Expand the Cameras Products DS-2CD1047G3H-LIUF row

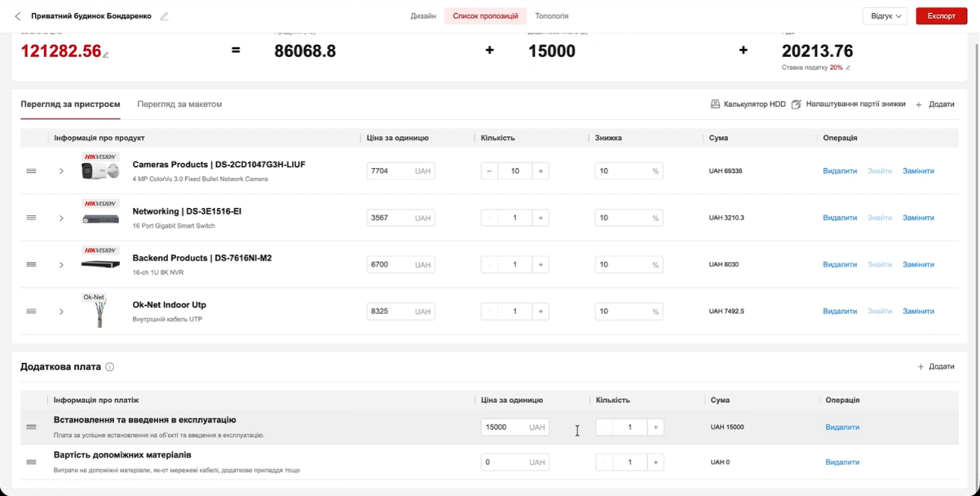point(62,171)
